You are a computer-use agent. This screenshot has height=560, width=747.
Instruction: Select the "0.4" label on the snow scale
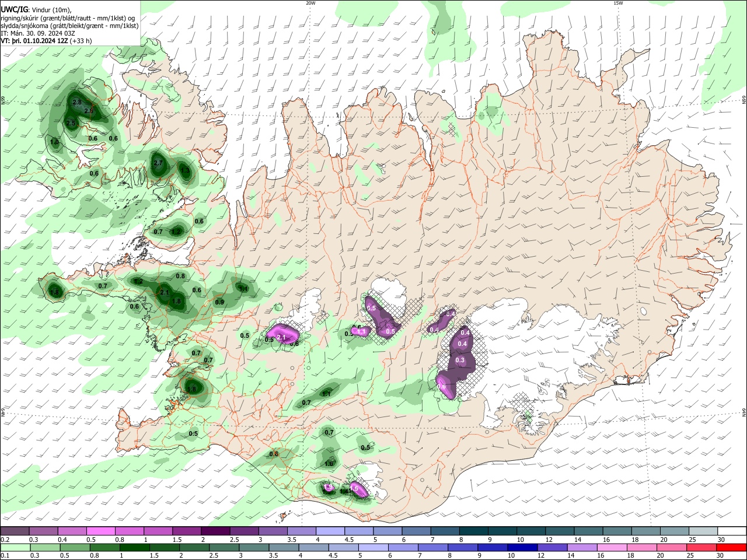click(x=62, y=540)
